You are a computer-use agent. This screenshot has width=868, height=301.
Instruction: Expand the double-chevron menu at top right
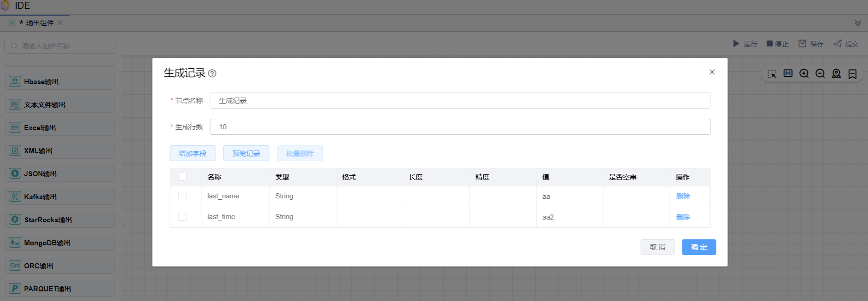click(857, 23)
